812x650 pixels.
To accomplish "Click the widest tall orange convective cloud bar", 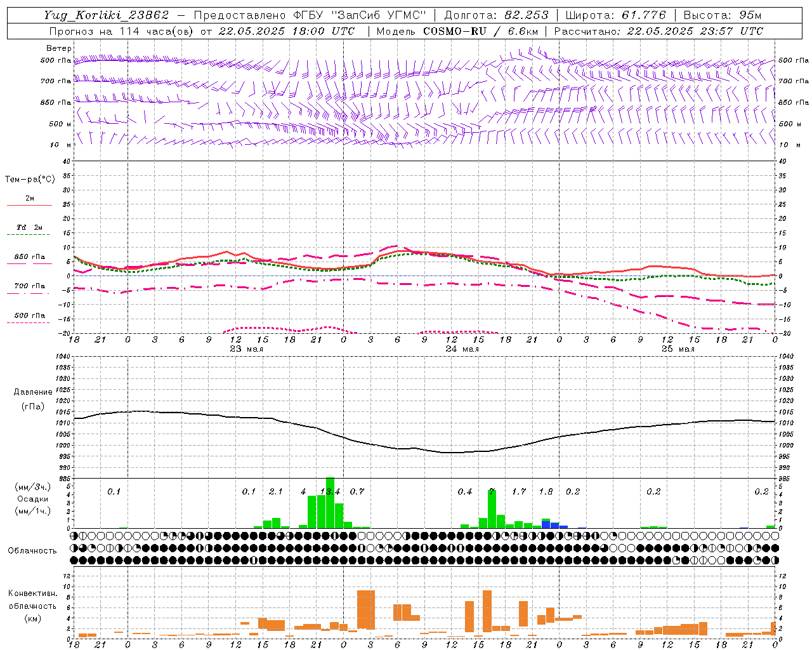I will pyautogui.click(x=366, y=609).
